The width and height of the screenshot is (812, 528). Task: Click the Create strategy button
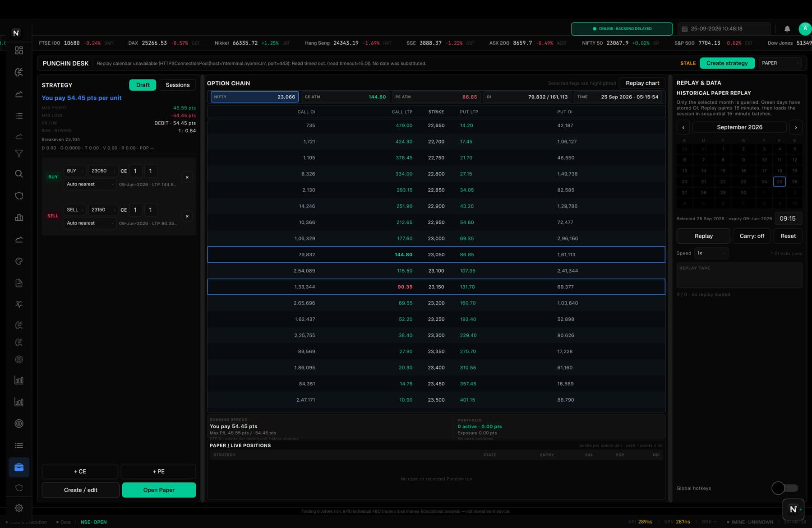coord(727,63)
